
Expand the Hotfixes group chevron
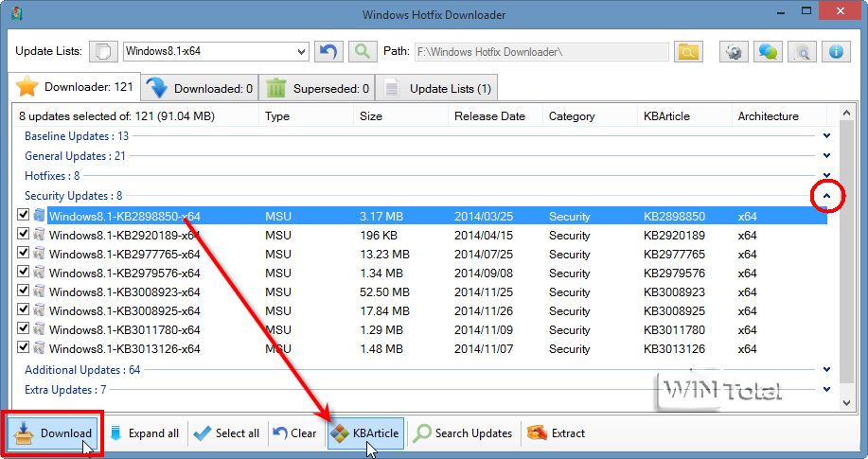pos(826,175)
